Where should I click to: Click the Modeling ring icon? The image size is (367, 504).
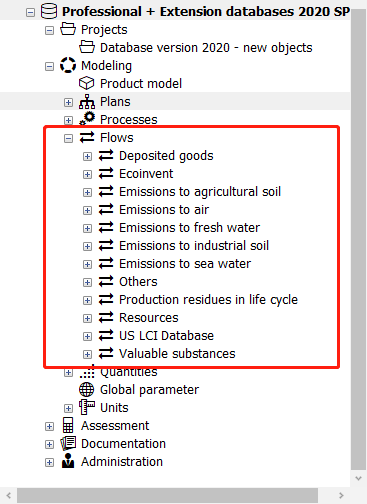(x=68, y=65)
